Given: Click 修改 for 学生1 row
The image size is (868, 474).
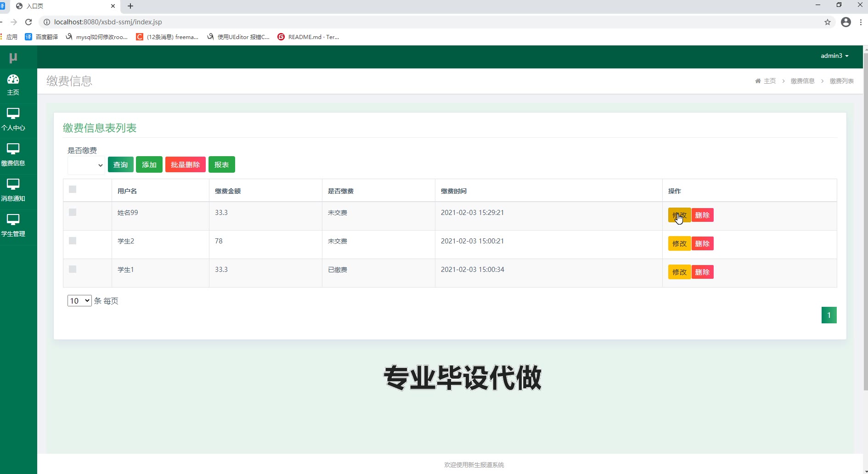Looking at the screenshot, I should point(679,272).
